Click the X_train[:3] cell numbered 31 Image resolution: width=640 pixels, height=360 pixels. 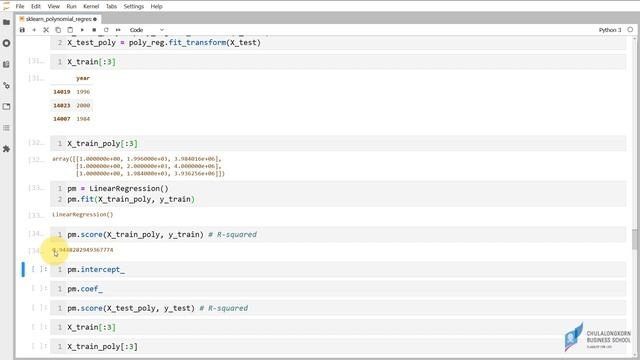click(338, 62)
